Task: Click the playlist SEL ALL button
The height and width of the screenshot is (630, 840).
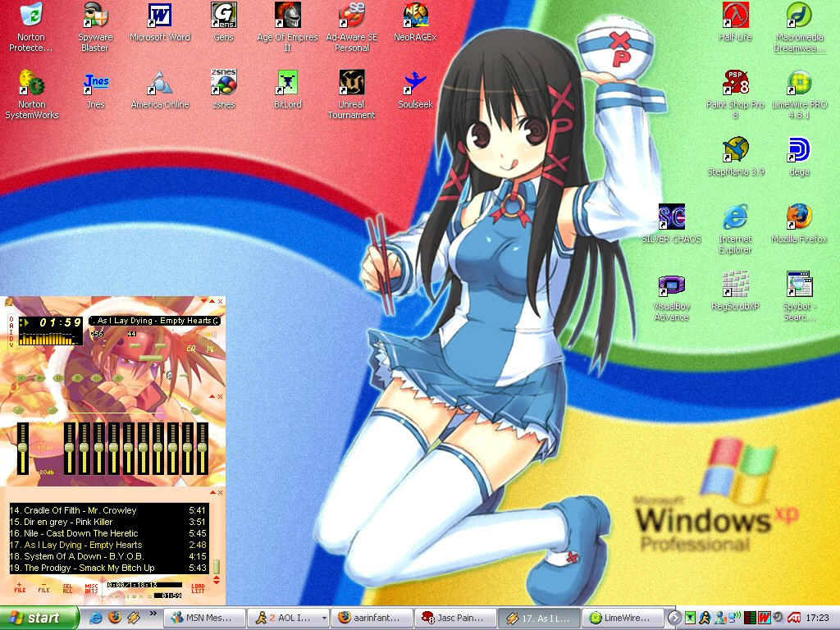Action: 67,587
